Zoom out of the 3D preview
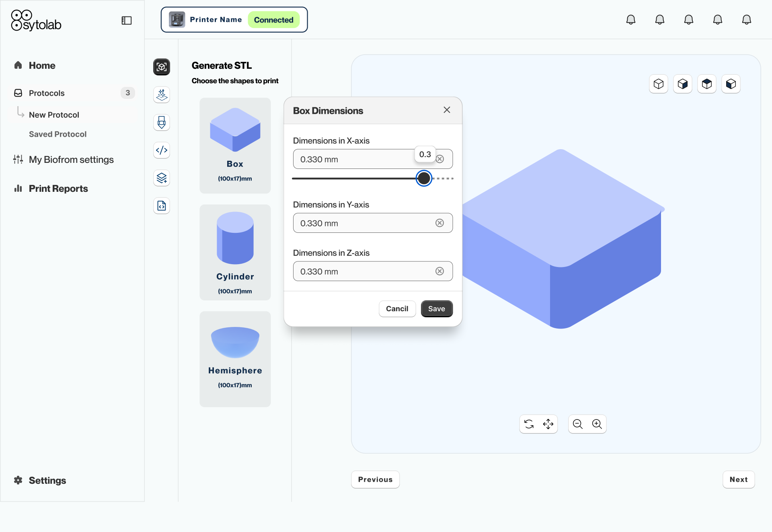The width and height of the screenshot is (772, 532). click(578, 424)
